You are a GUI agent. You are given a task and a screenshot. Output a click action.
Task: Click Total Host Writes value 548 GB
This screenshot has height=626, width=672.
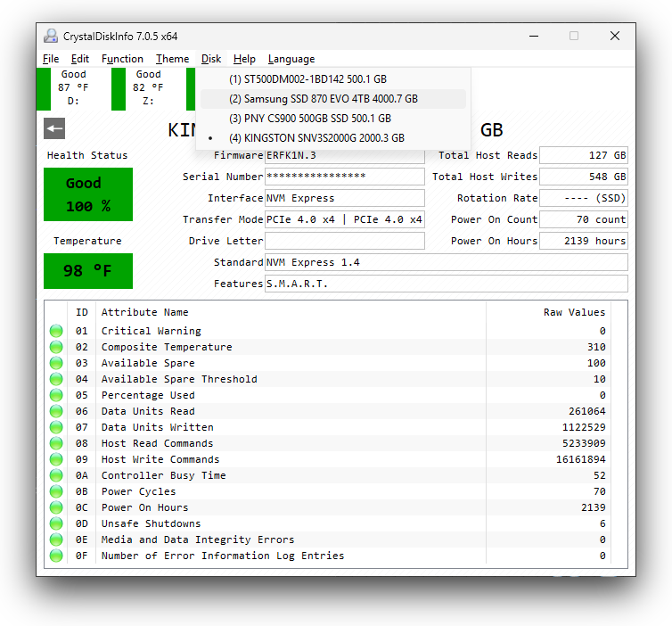click(x=584, y=177)
